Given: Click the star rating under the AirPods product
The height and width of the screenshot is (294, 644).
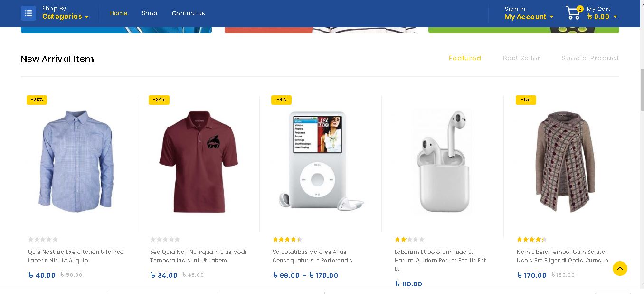Looking at the screenshot, I should (409, 240).
